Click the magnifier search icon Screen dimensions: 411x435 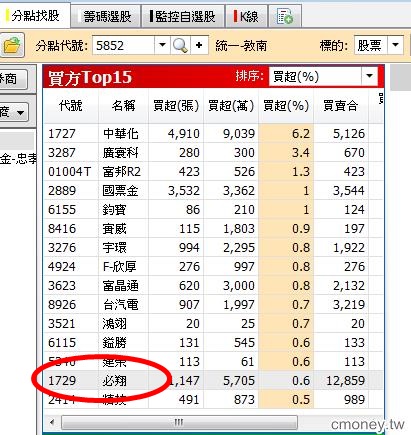pyautogui.click(x=180, y=45)
